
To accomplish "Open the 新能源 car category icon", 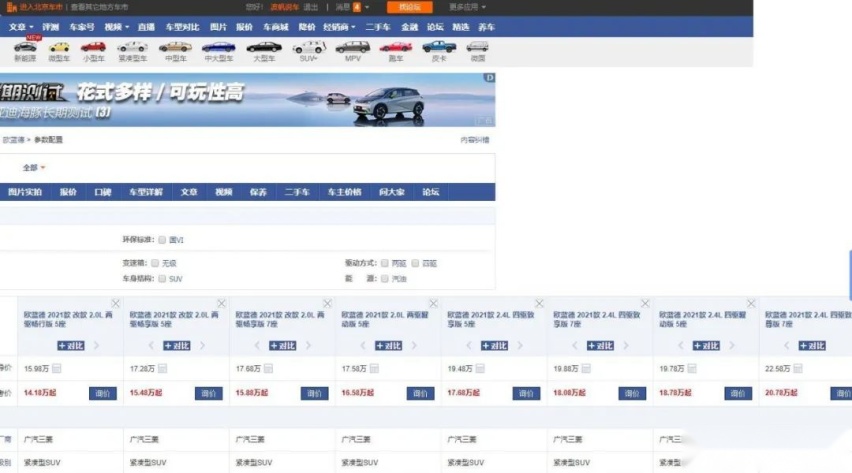I will pos(25,47).
